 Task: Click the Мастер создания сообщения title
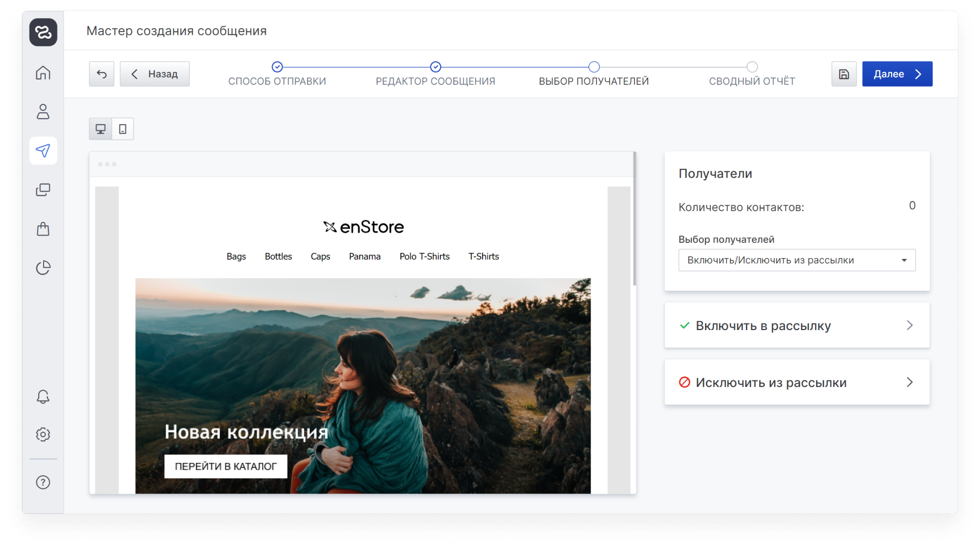[177, 31]
